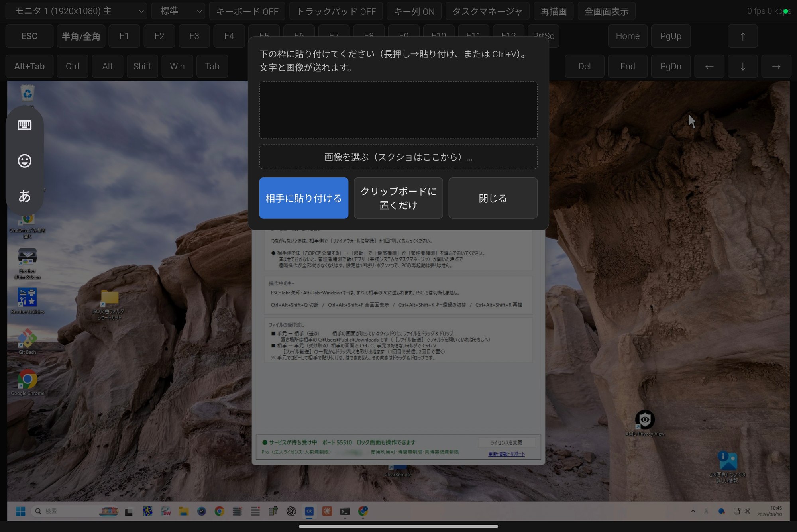
Task: Toggle キーボード OFF switch
Action: tap(247, 11)
